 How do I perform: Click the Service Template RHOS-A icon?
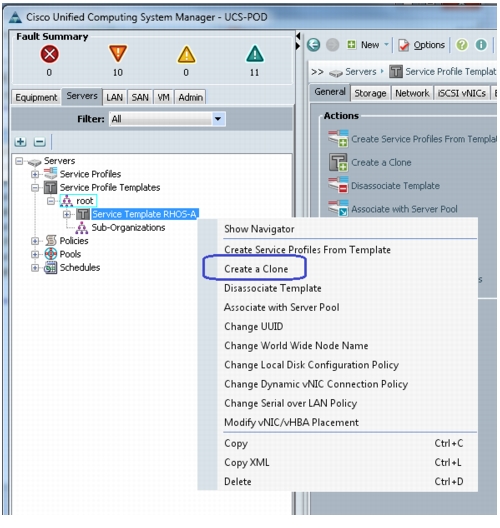tap(82, 214)
